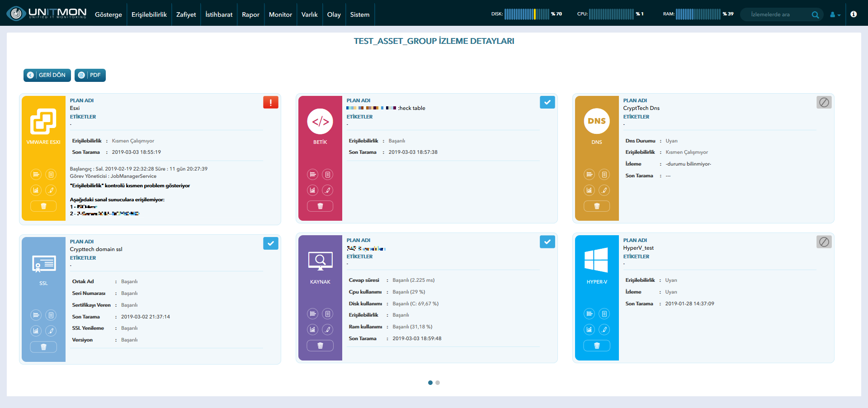
Task: Delete the Hyper-V plan with trash icon
Action: (x=597, y=346)
